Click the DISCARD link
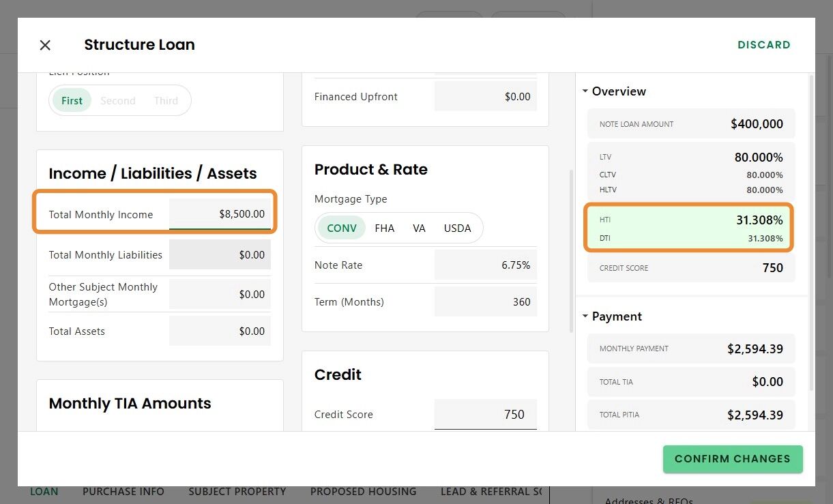The width and height of the screenshot is (833, 504). click(x=763, y=45)
